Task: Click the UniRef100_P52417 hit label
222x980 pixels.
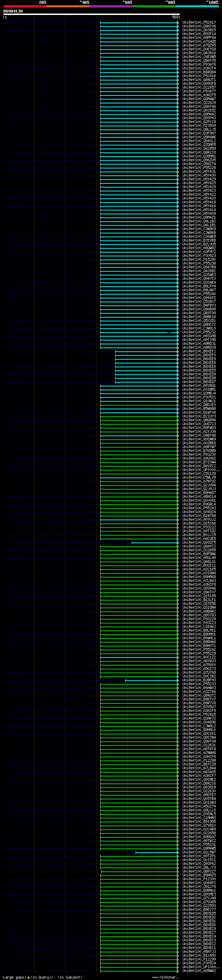Action: 199,23
